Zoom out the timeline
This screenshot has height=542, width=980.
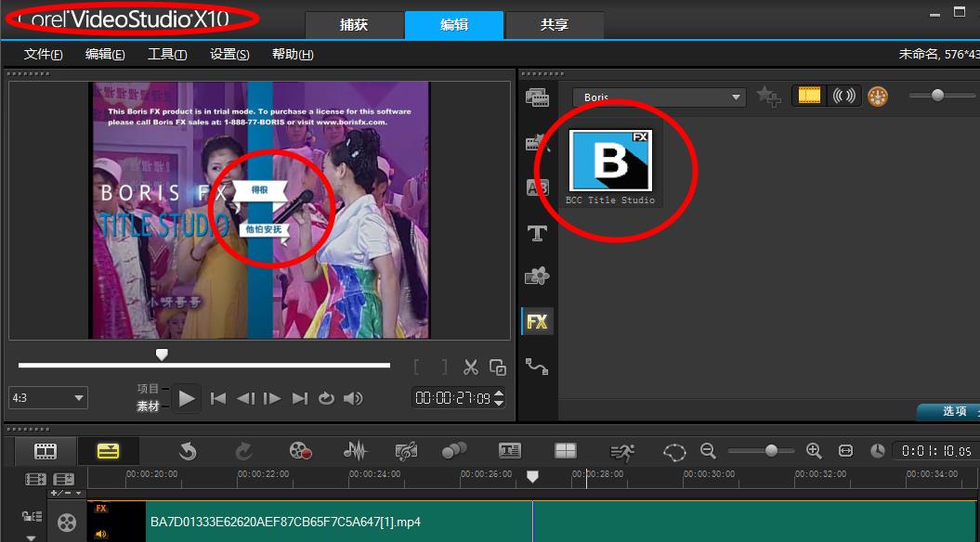(x=708, y=450)
